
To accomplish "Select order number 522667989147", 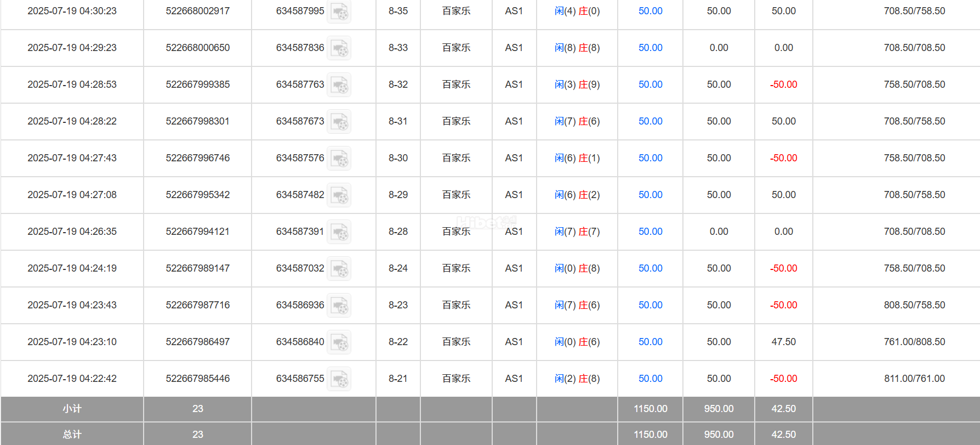I will (x=197, y=268).
